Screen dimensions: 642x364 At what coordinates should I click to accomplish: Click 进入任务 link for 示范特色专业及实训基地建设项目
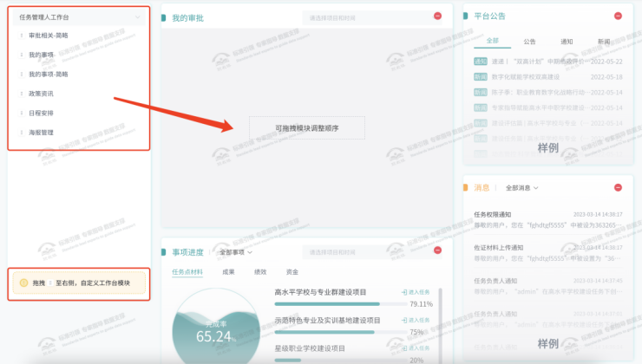point(416,320)
